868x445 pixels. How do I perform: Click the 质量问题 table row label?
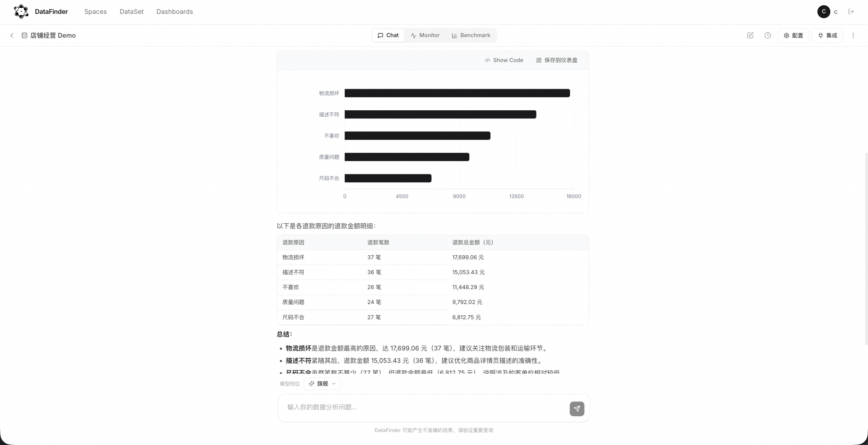[x=293, y=302]
